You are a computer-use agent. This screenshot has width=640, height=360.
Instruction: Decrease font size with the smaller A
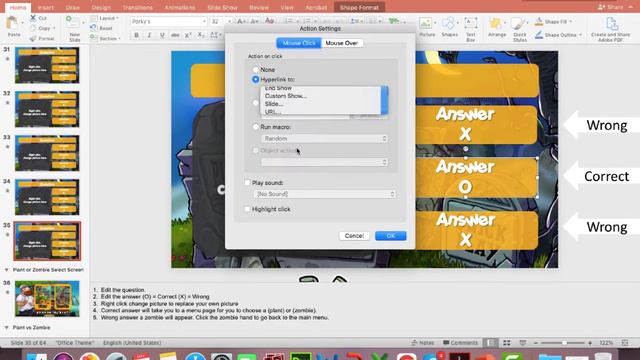(x=254, y=21)
